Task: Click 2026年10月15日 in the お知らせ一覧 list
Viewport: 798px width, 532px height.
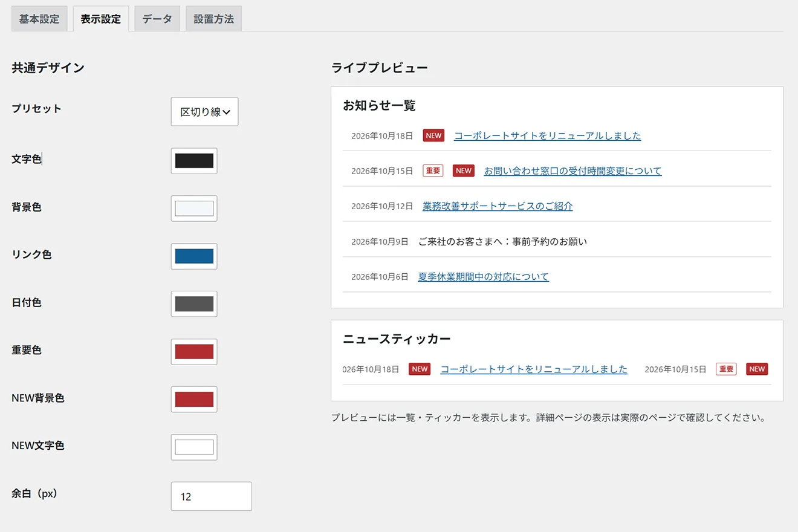Action: [382, 171]
